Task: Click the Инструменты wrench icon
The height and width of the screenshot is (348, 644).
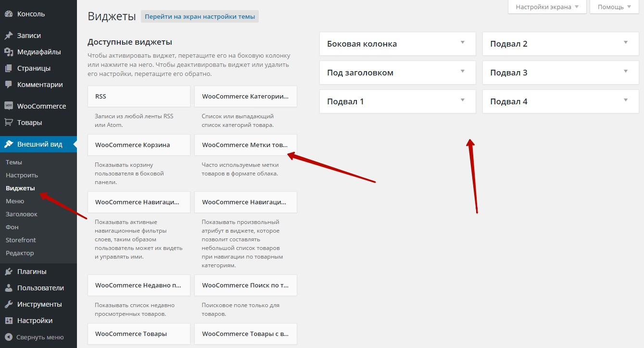Action: pyautogui.click(x=9, y=304)
